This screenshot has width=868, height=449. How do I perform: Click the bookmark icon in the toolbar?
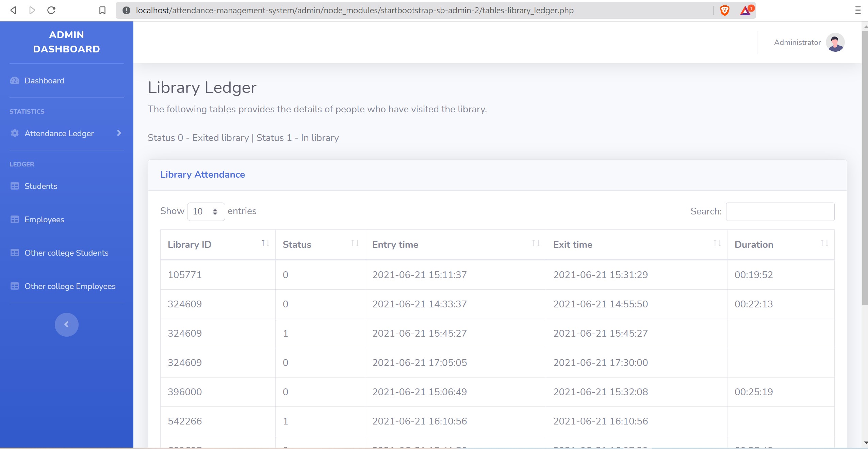tap(102, 10)
